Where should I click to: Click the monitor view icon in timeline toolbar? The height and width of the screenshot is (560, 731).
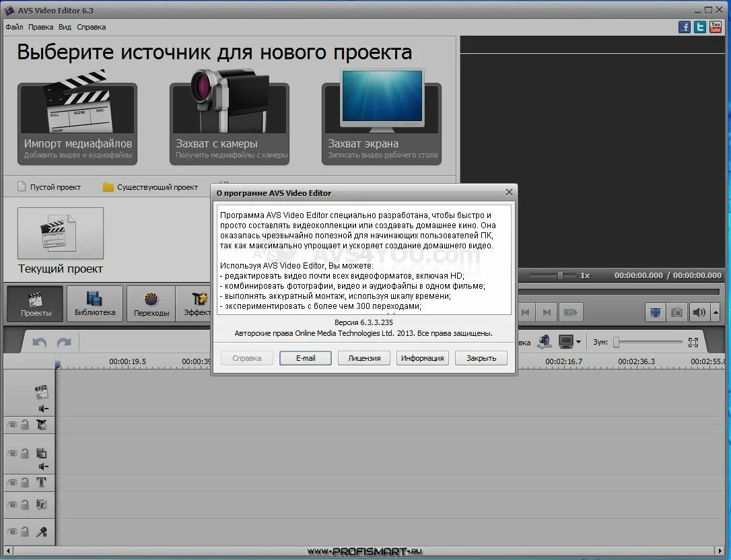click(565, 342)
